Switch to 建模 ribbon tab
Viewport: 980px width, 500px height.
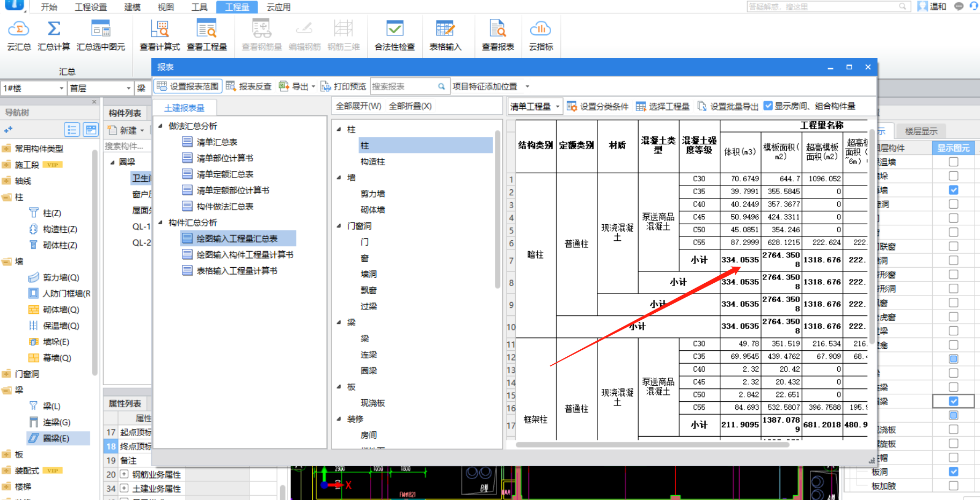coord(132,7)
